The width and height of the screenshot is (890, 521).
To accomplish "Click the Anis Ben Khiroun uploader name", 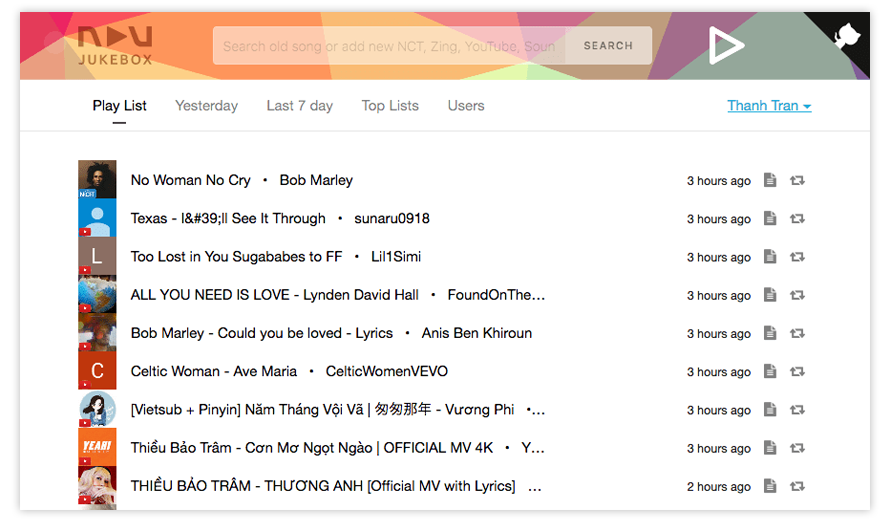I will (477, 333).
